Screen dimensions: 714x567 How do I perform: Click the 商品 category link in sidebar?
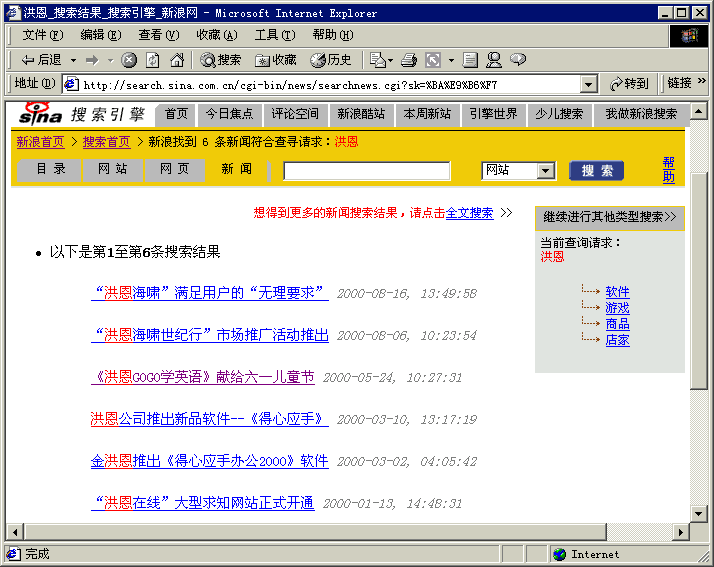click(x=617, y=324)
